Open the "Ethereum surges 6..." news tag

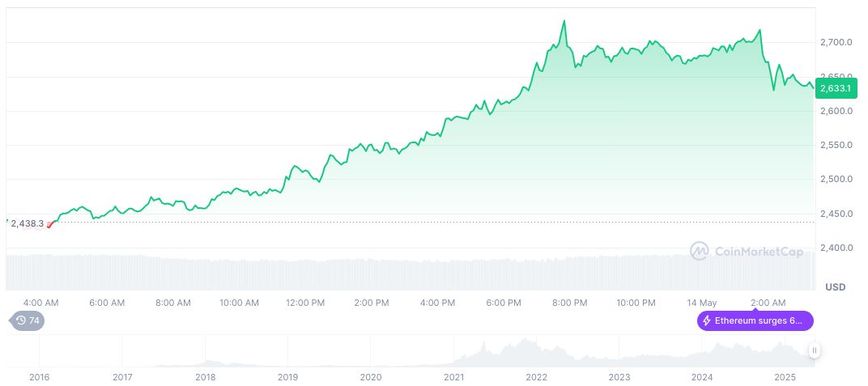pyautogui.click(x=755, y=320)
